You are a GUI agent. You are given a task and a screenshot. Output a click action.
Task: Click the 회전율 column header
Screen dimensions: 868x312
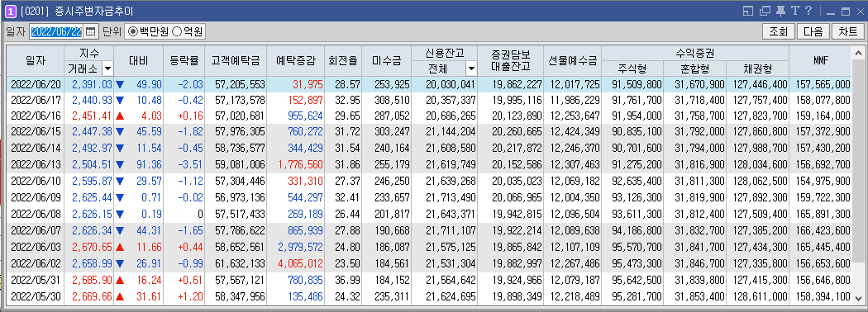343,61
